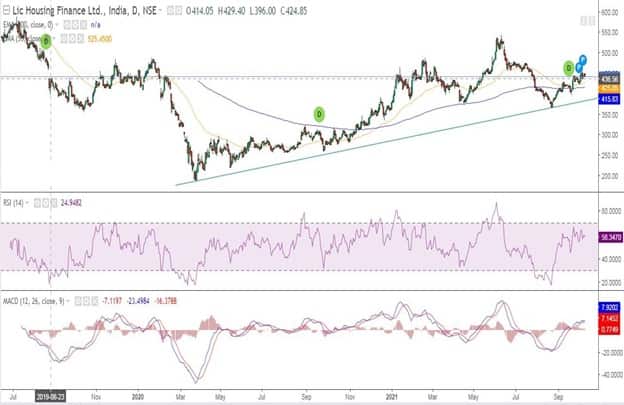Click the red MACD axis label 7.1453
The height and width of the screenshot is (405, 624).
(x=609, y=318)
